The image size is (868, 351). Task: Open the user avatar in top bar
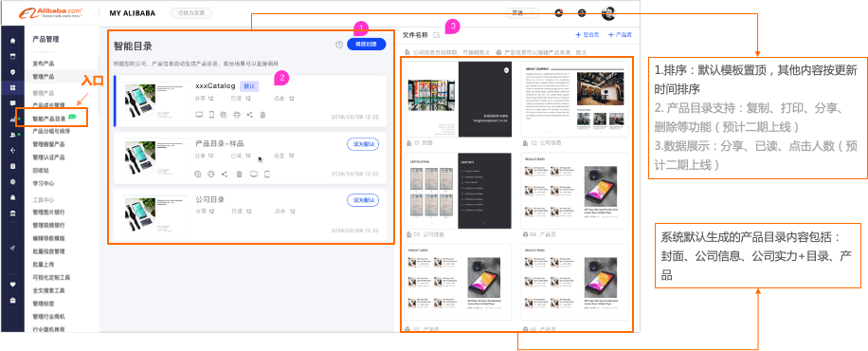[608, 13]
